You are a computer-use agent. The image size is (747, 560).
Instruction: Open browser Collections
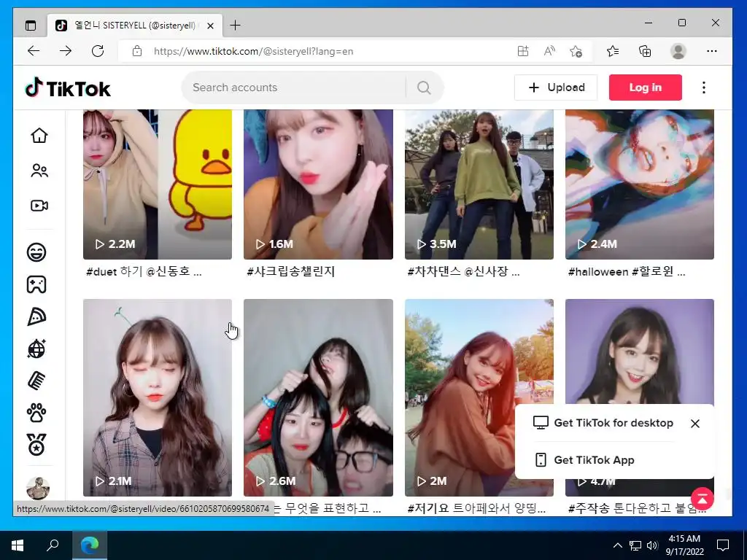tap(645, 51)
